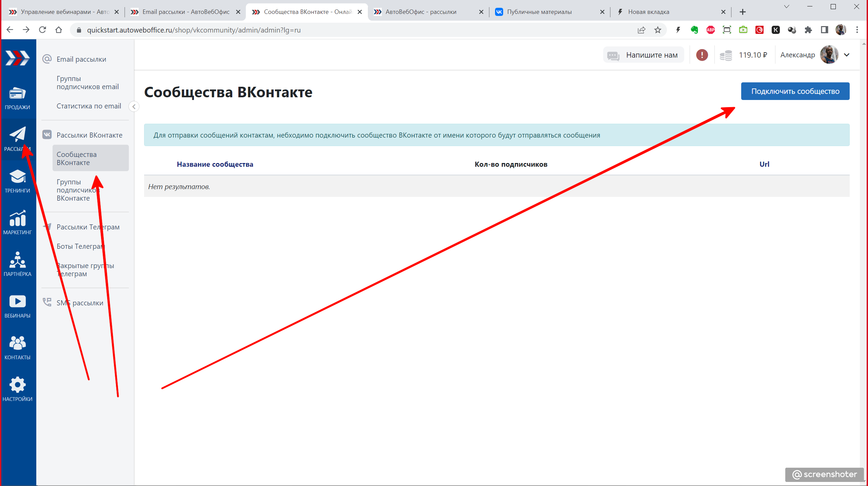This screenshot has height=486, width=868.
Task: Open the Chrome three-dot menu
Action: pos(857,30)
